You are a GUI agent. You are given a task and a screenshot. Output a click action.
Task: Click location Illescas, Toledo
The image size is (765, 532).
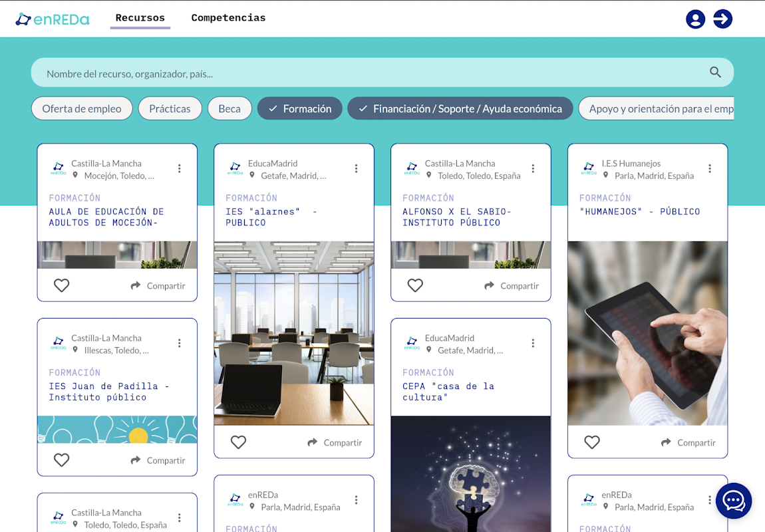pos(116,350)
